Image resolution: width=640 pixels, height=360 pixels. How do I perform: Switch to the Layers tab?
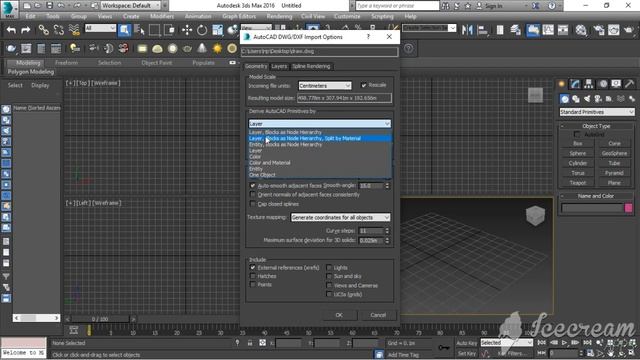(279, 66)
